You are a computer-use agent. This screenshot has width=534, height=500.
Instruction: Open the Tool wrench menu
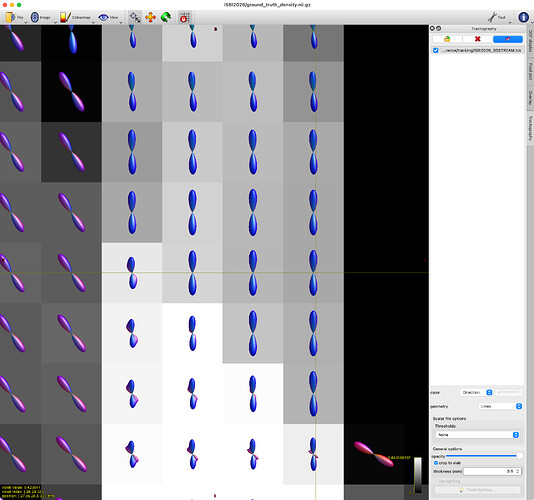tap(497, 17)
